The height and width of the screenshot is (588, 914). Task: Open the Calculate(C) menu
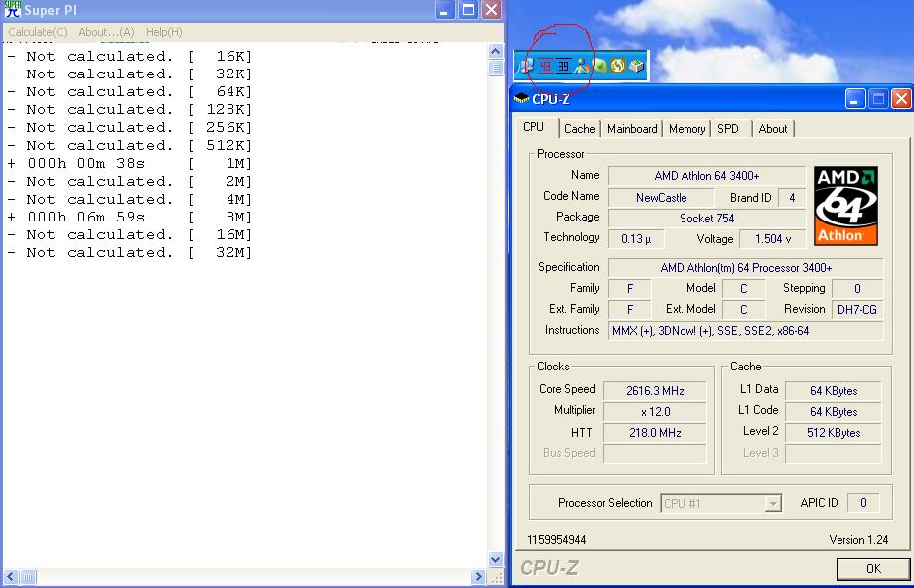click(38, 32)
